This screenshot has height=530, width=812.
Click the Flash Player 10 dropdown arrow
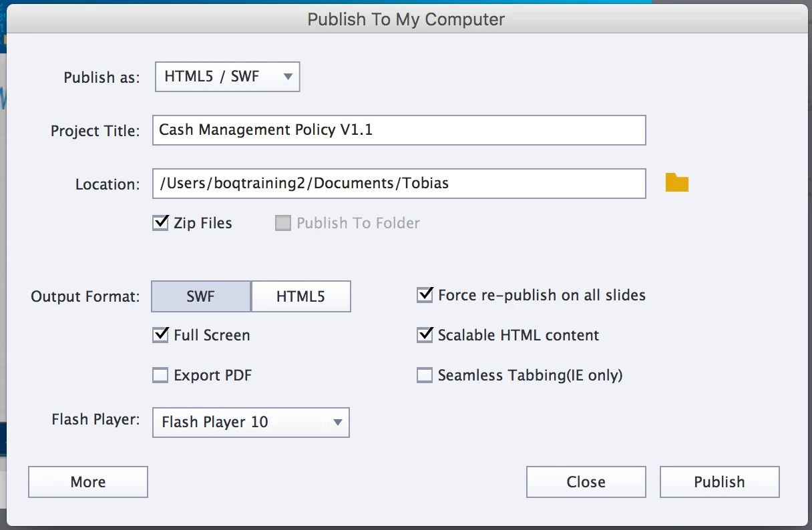point(337,422)
